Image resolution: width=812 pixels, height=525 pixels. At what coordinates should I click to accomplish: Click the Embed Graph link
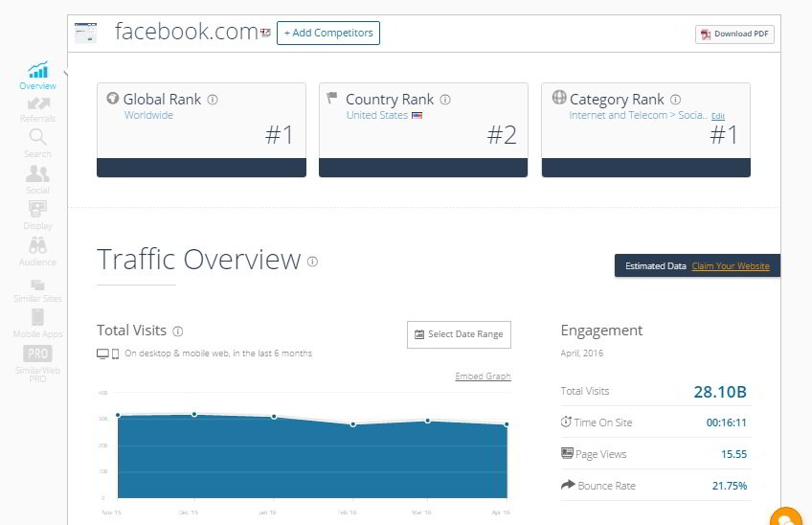pyautogui.click(x=483, y=377)
